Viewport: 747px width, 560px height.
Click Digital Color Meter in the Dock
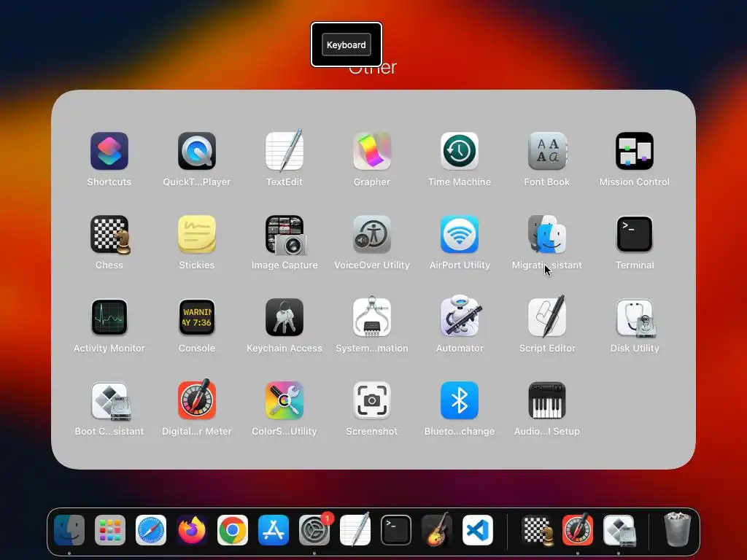578,529
